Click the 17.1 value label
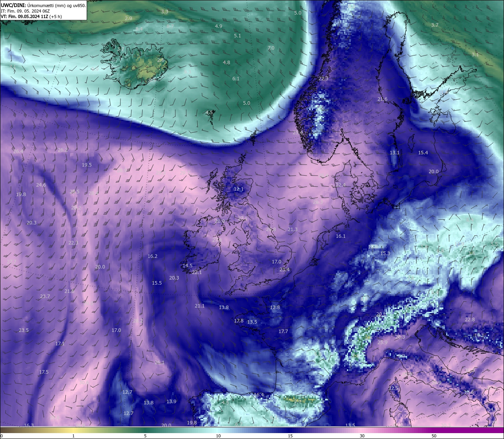Viewport: 504px width, 439px height. [x=59, y=343]
